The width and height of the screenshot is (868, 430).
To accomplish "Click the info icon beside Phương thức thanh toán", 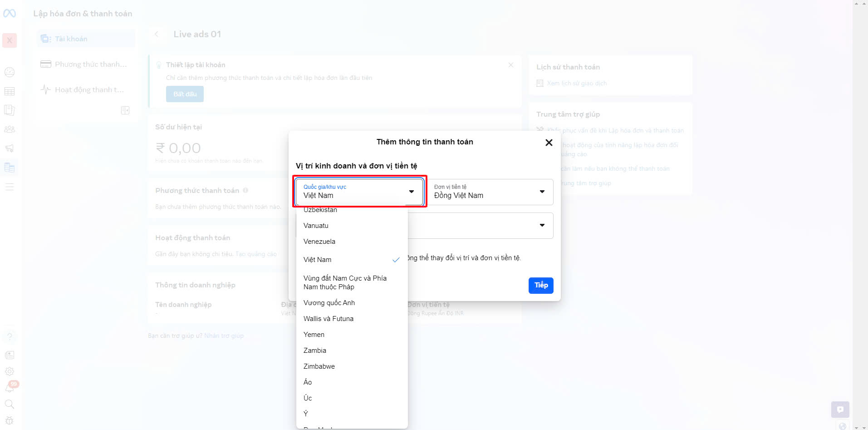I will (x=245, y=190).
